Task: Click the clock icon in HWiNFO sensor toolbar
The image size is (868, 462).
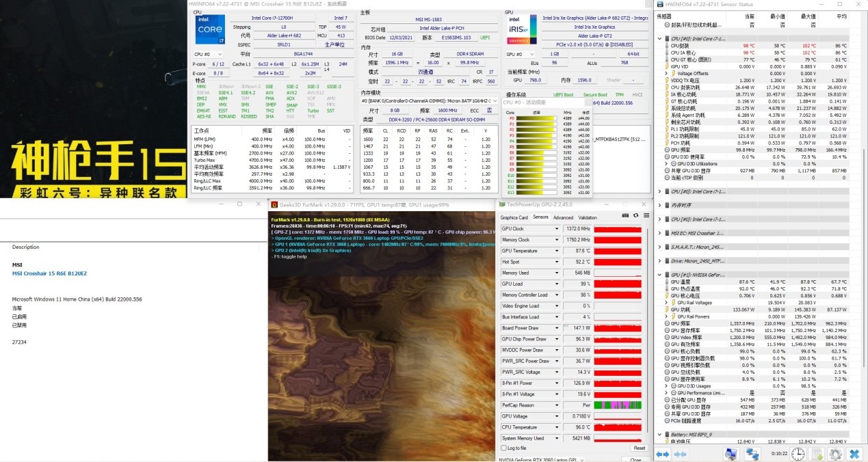Action: (798, 454)
